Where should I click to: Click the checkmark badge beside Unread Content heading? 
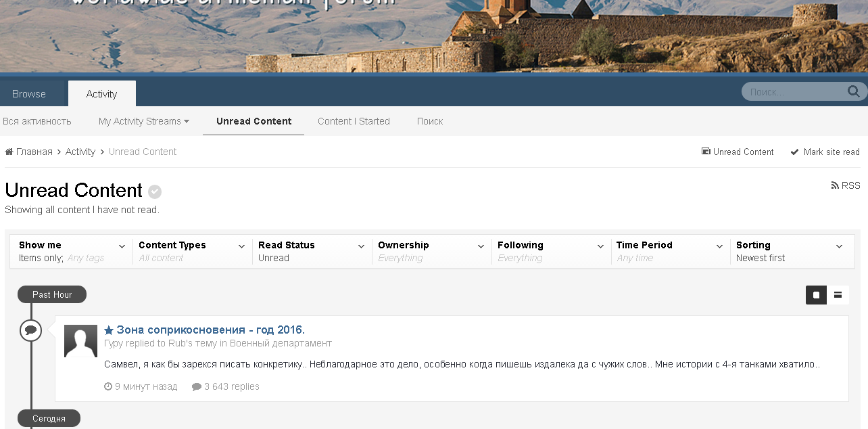(155, 191)
